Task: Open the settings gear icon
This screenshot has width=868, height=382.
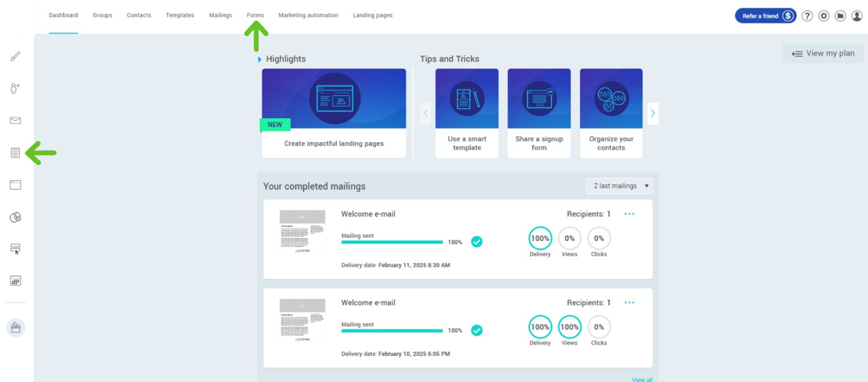Action: (x=824, y=16)
